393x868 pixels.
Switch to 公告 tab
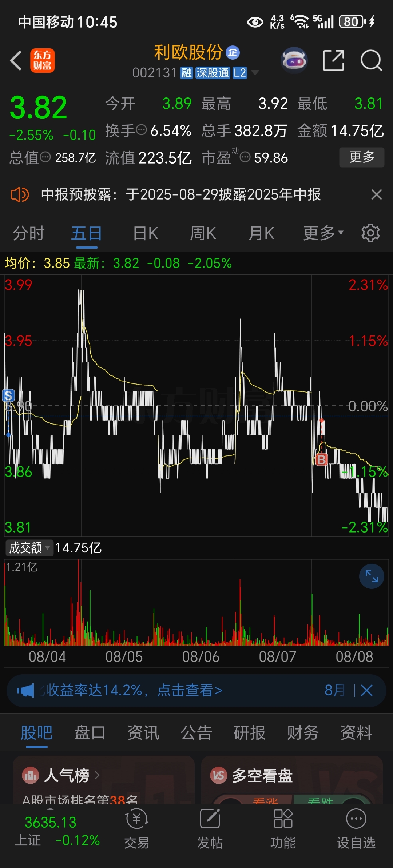pos(196,733)
